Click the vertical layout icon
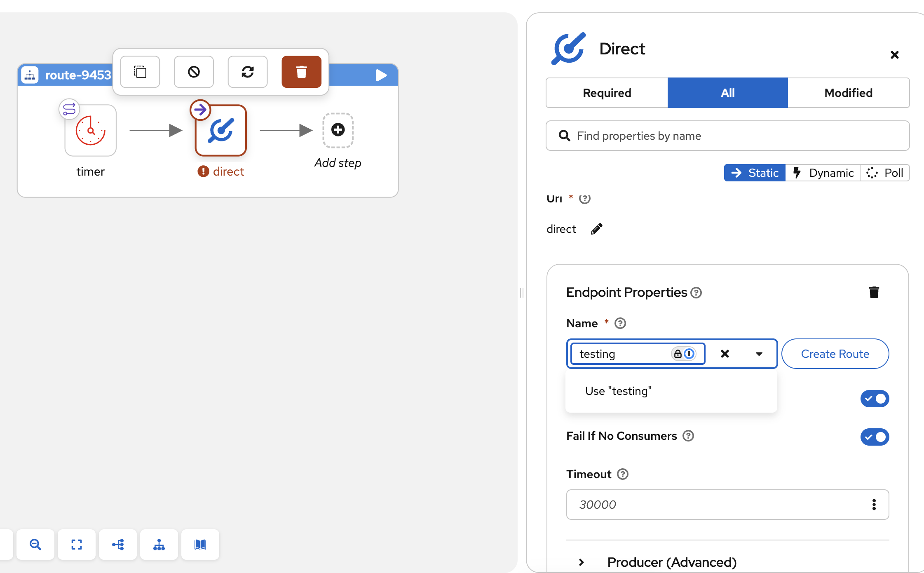The height and width of the screenshot is (573, 924). point(159,545)
